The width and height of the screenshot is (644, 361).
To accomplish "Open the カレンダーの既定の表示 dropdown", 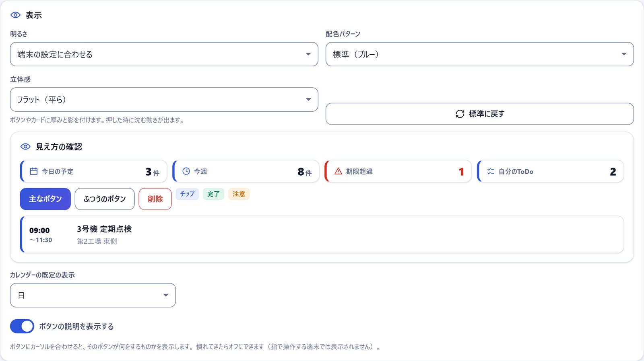I will pyautogui.click(x=93, y=295).
